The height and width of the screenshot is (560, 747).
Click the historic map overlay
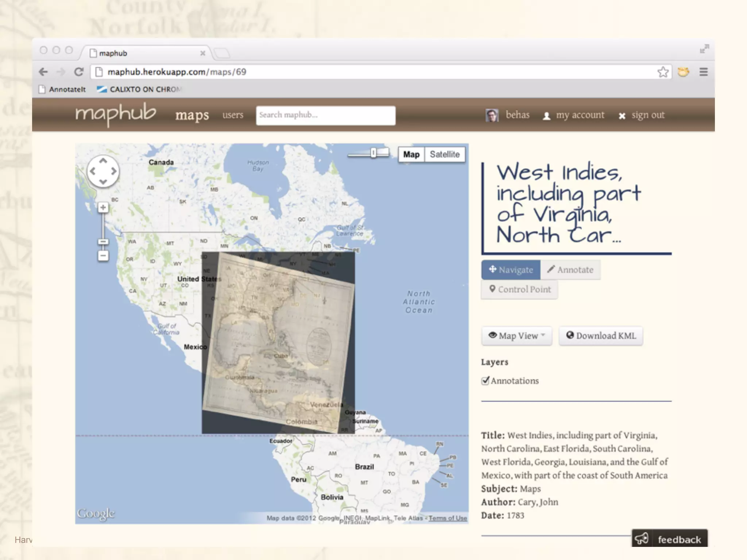(278, 343)
